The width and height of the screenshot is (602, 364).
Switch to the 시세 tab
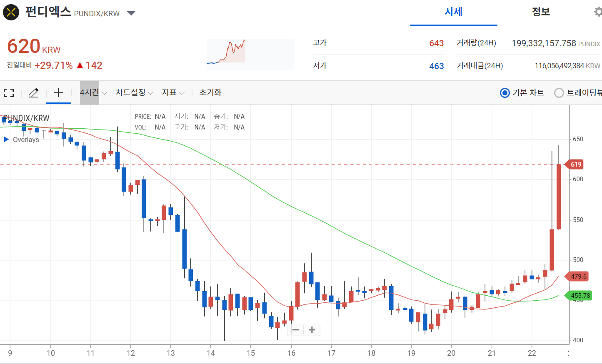pos(454,12)
